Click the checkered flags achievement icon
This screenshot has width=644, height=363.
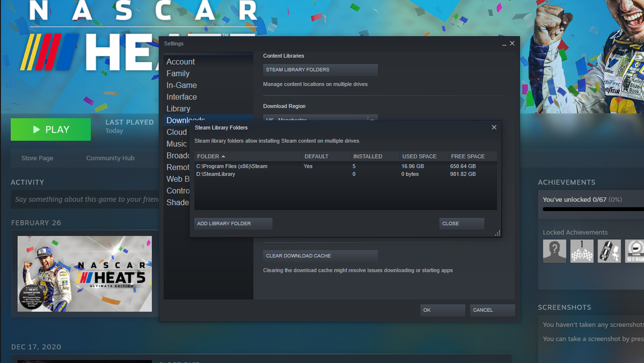click(x=582, y=251)
